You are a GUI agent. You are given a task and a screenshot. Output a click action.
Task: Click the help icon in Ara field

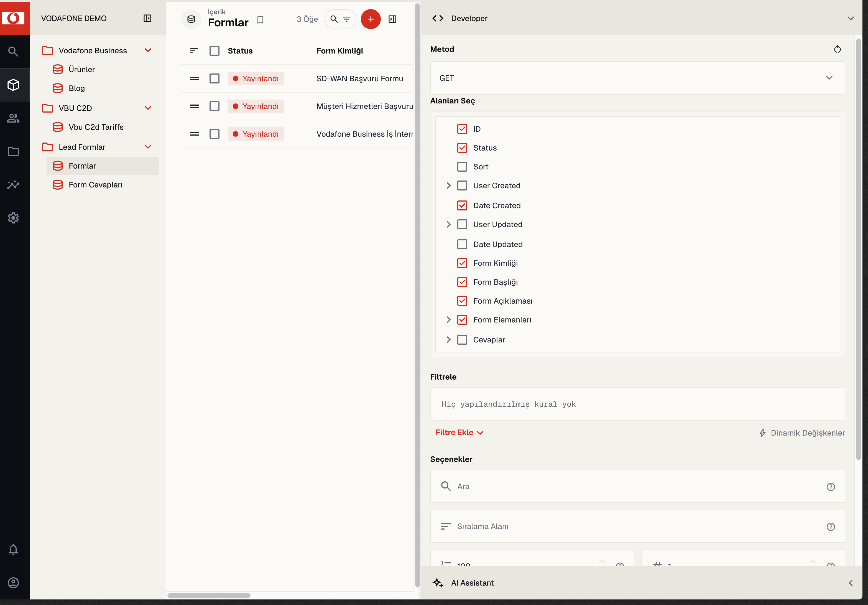831,487
